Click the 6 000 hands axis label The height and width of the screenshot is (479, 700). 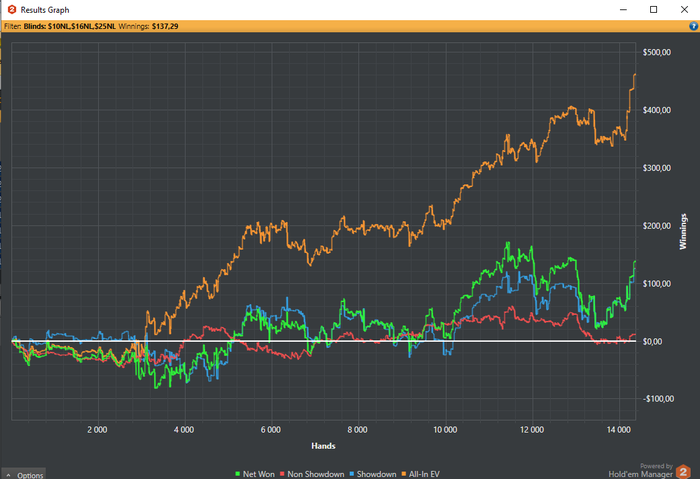point(271,430)
